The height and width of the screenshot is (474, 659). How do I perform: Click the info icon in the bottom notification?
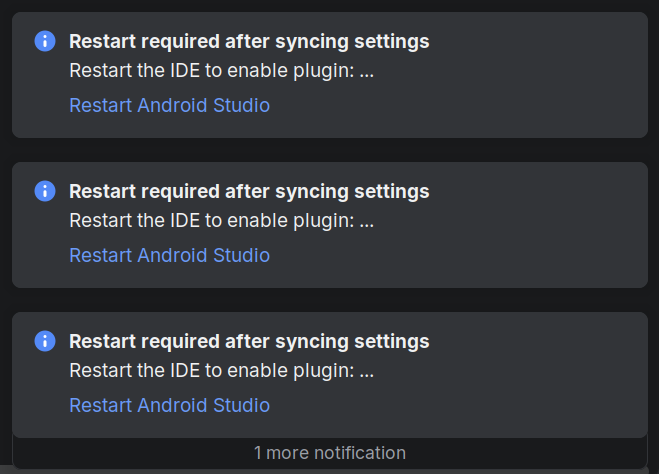point(45,341)
